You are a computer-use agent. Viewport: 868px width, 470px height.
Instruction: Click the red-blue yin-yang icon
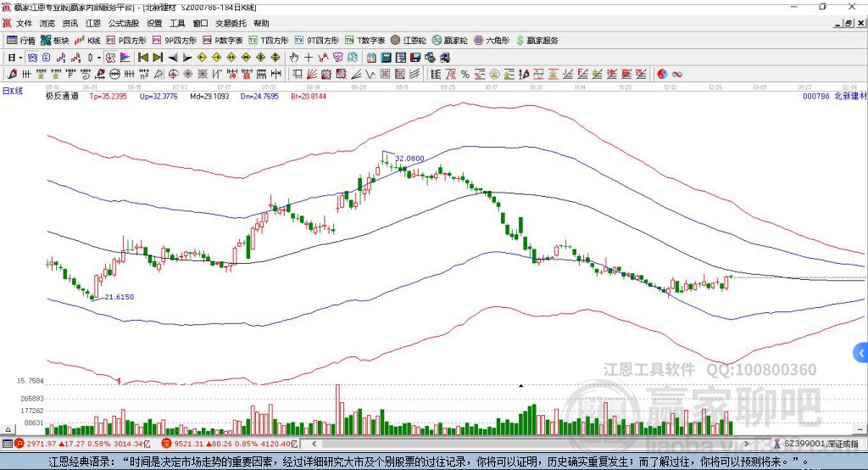click(661, 75)
